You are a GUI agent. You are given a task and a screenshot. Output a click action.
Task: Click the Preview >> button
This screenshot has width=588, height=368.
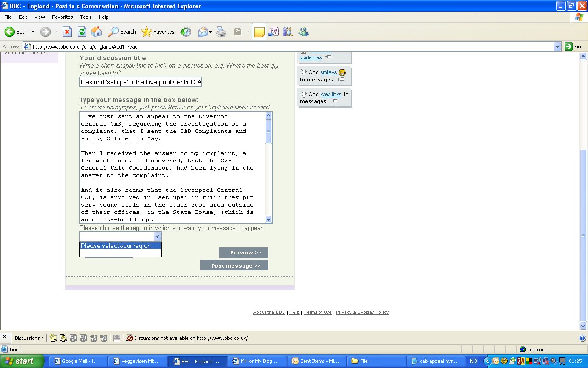(243, 253)
